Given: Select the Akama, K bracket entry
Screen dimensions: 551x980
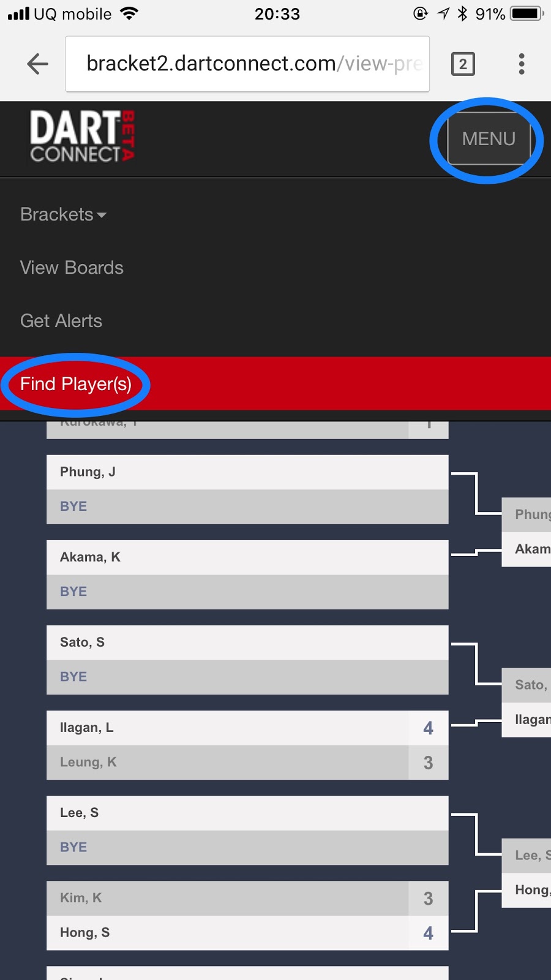Looking at the screenshot, I should point(247,557).
